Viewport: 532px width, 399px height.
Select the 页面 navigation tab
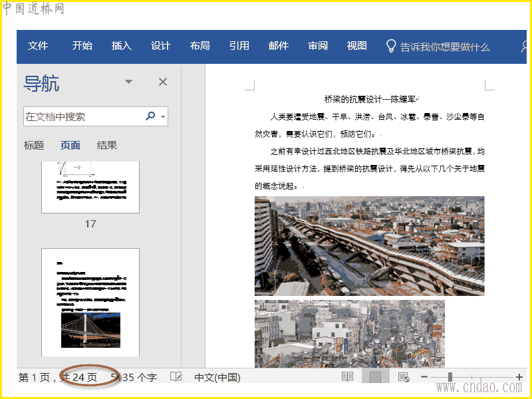click(70, 146)
